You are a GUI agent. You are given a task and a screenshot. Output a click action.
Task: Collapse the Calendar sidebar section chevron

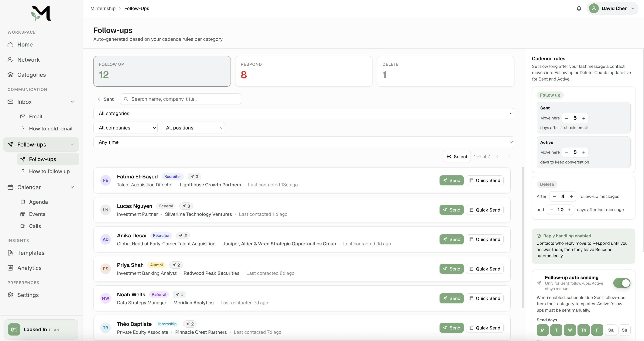point(72,187)
